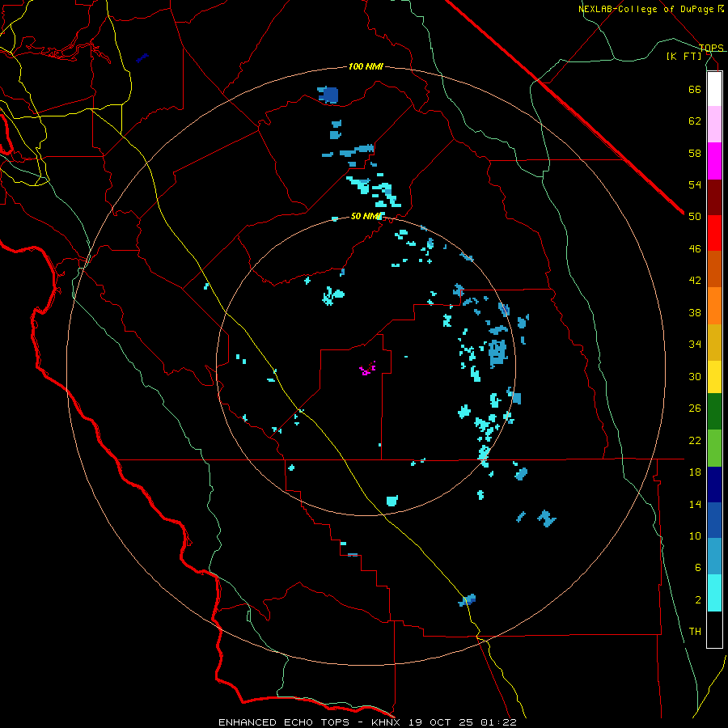
Task: Click the gold legend band near 34
Action: tap(714, 342)
